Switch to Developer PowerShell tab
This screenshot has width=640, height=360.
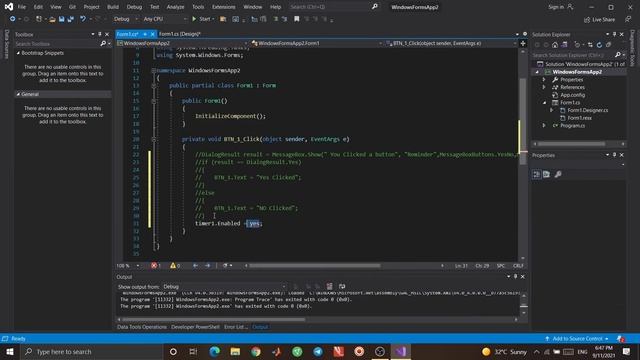point(195,327)
